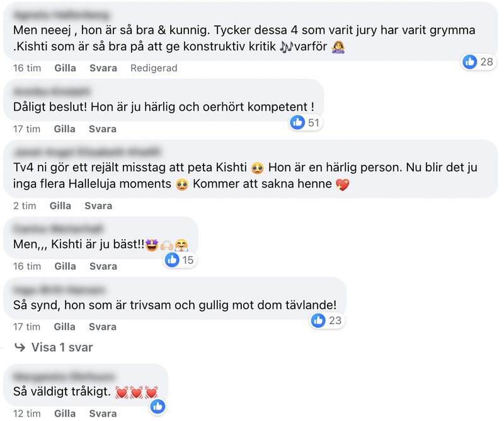This screenshot has height=421, width=504.
Task: Reply to the 'Kishti är ju bäst' comment
Action: coord(103,267)
